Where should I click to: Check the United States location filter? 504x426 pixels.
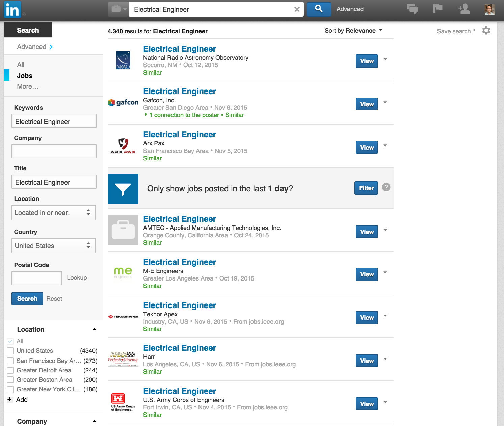(10, 351)
